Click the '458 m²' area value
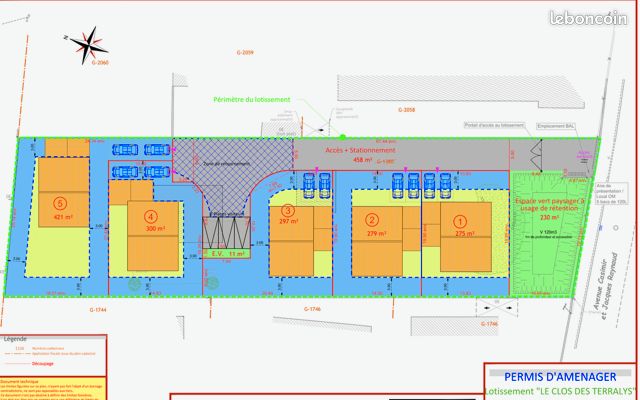 click(x=362, y=160)
